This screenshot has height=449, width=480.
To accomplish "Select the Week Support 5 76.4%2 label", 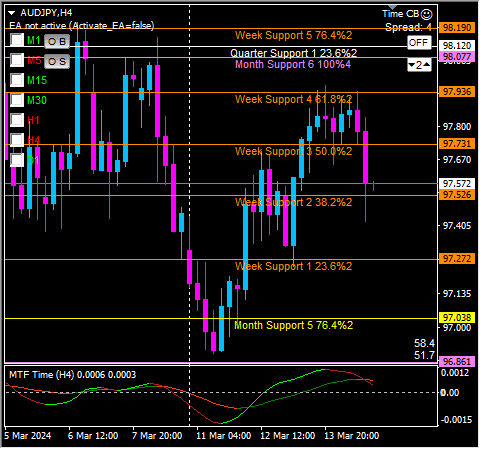I will point(293,35).
